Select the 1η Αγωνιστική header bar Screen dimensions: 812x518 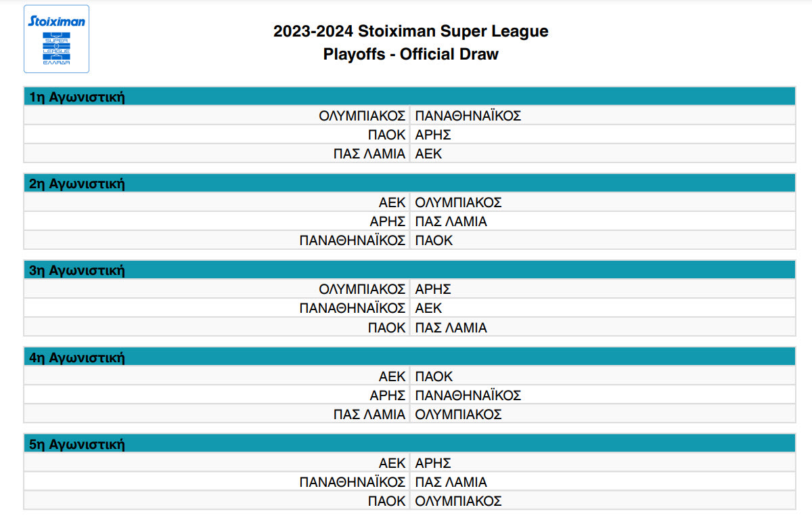(x=409, y=97)
